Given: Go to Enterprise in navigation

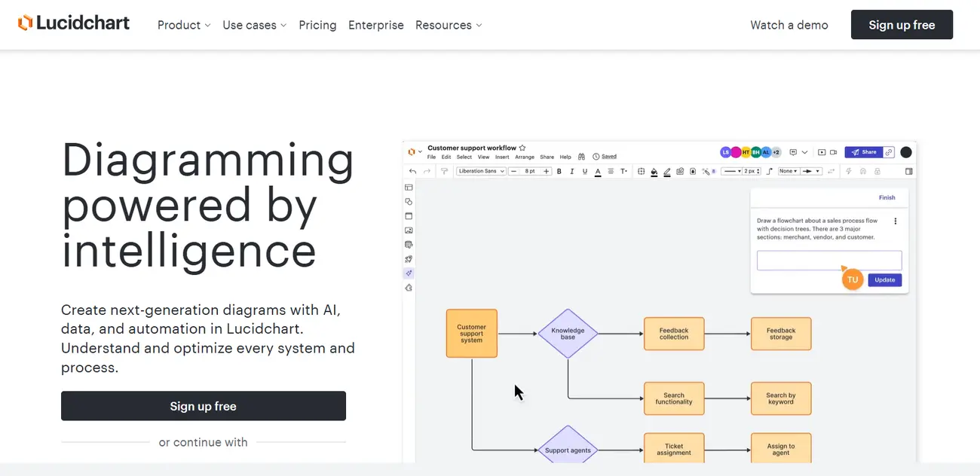Looking at the screenshot, I should 375,25.
